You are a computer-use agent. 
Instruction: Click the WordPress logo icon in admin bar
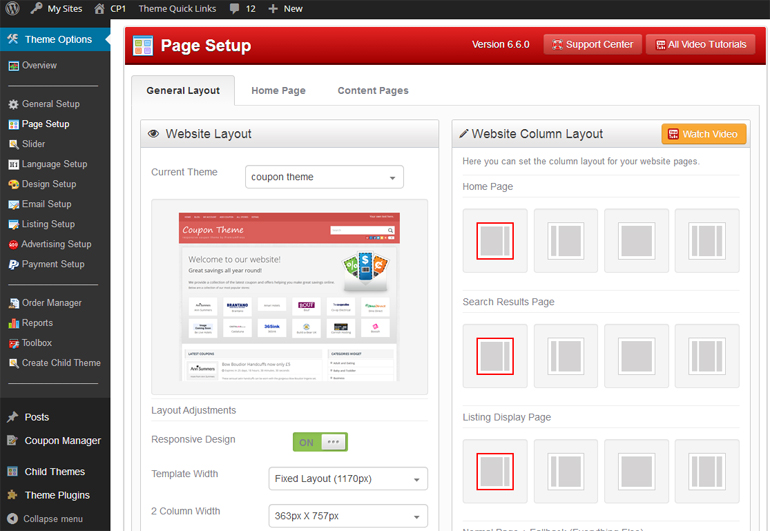point(11,8)
